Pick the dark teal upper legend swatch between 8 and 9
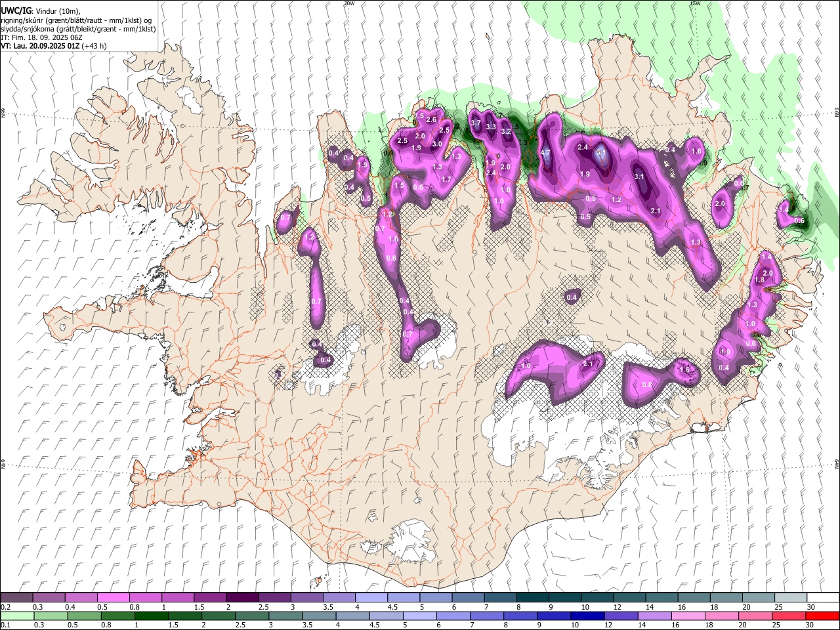Screen dimensions: 840x630 [532, 598]
